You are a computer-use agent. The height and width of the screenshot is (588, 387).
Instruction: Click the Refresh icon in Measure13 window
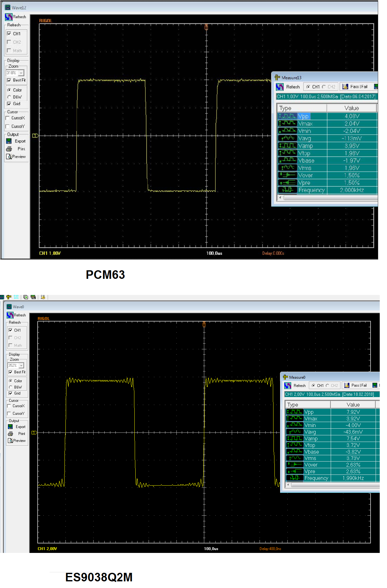279,87
